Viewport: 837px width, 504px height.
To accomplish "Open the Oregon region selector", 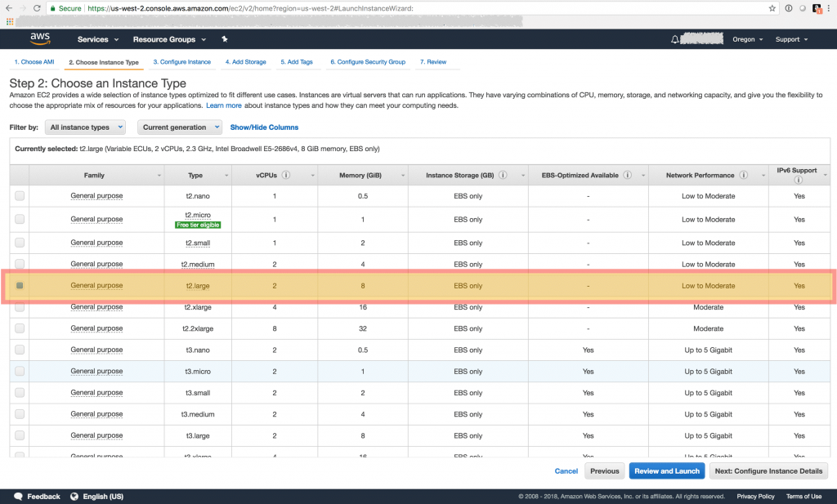I will tap(747, 39).
